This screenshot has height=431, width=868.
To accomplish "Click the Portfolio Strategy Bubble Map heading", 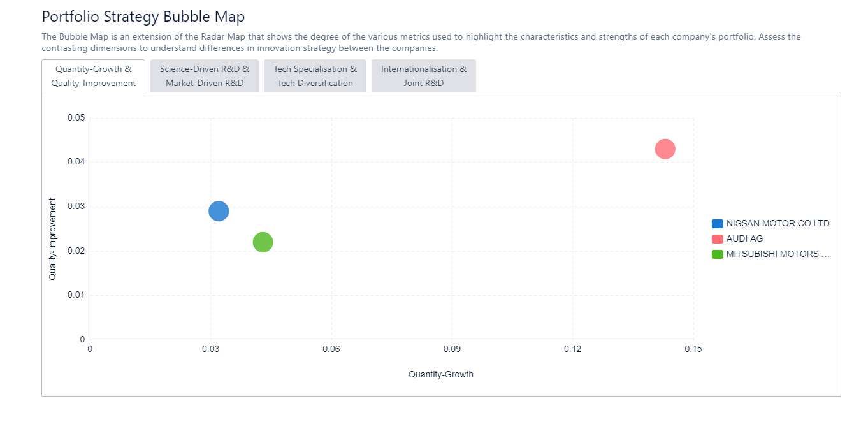I will (x=143, y=17).
